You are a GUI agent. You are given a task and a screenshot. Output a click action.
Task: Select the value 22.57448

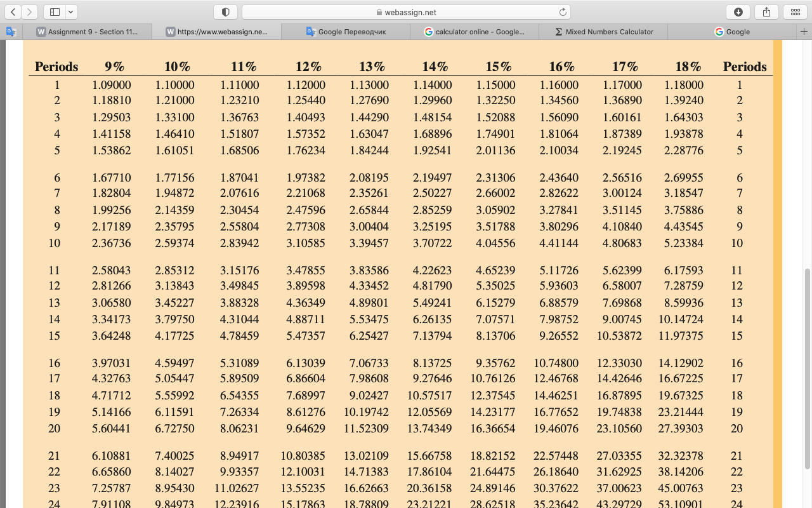pos(556,456)
